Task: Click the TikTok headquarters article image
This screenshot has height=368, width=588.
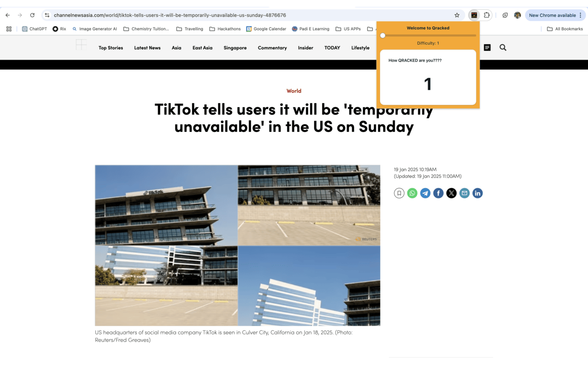Action: (x=237, y=245)
